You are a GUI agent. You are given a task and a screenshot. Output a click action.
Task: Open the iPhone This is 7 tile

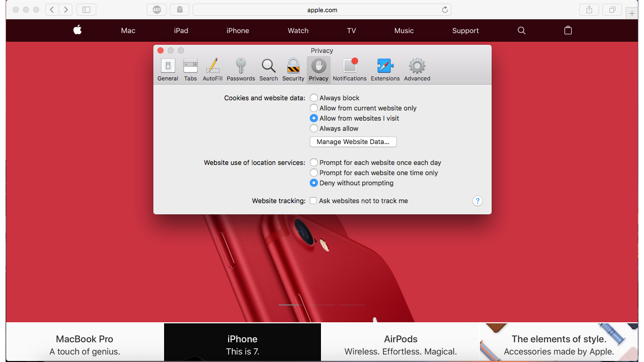click(x=243, y=342)
